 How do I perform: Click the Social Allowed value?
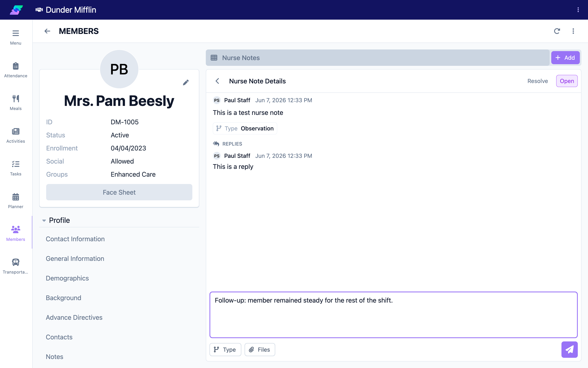[122, 161]
